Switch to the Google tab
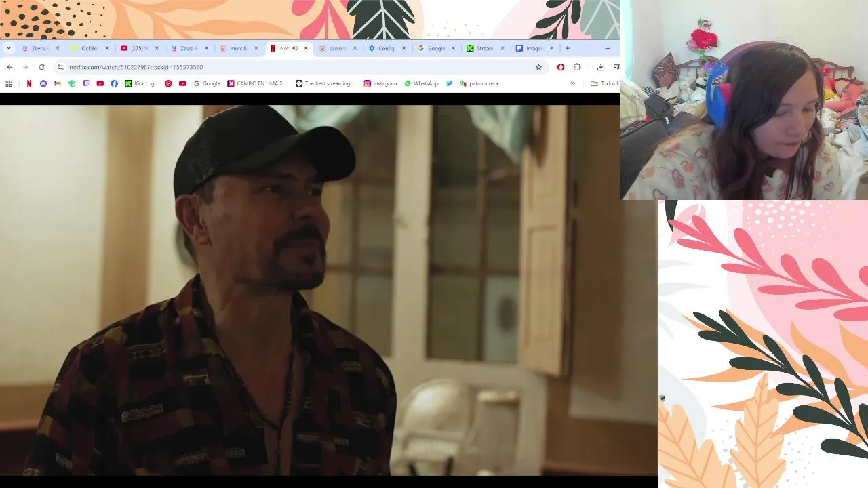Image resolution: width=868 pixels, height=488 pixels. [x=435, y=48]
